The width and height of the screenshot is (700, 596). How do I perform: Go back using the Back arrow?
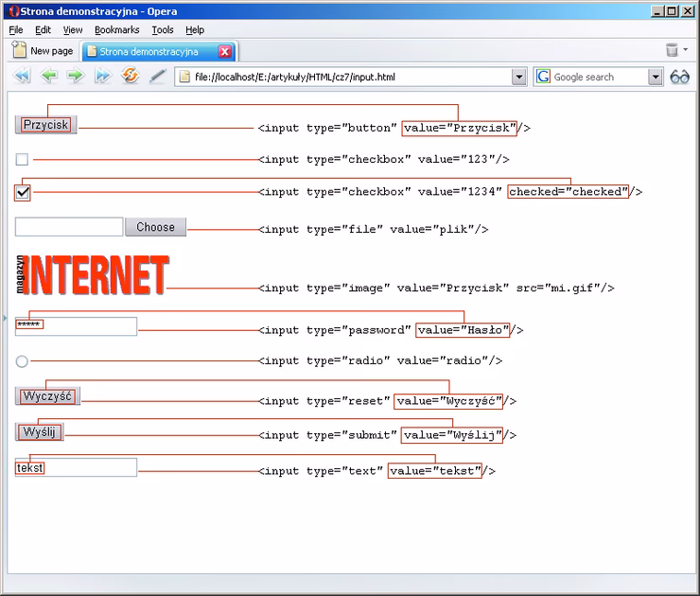pyautogui.click(x=48, y=77)
